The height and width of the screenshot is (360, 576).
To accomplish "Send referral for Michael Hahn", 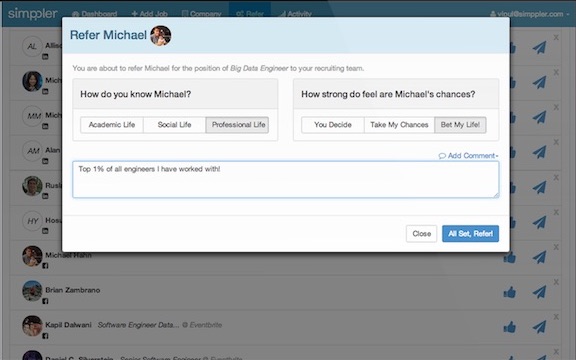I will point(539,257).
